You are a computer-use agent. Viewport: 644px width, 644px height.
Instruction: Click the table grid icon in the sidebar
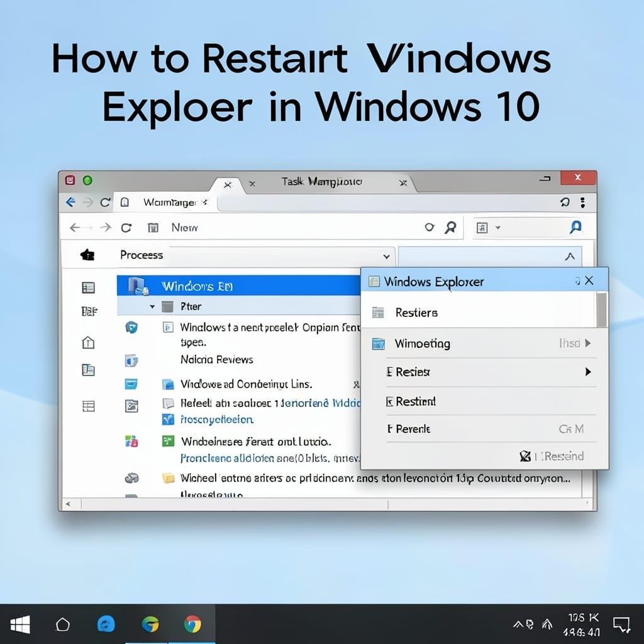(88, 406)
